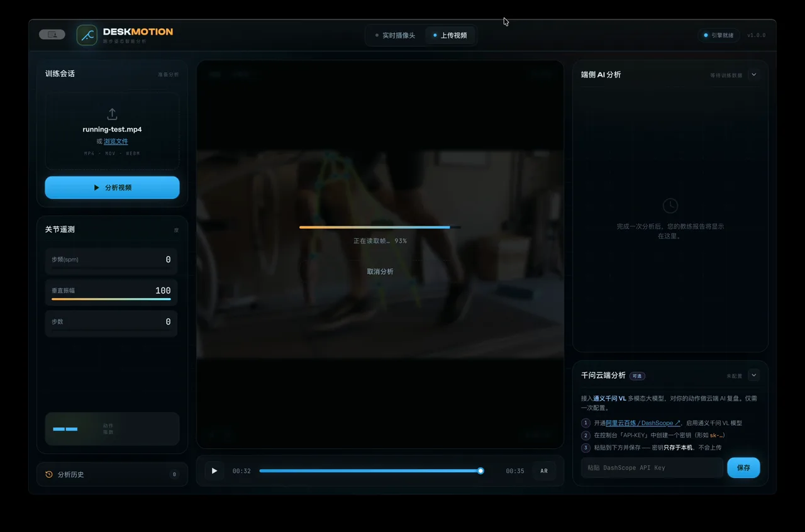Open the 浏览文件 link
The image size is (805, 532).
[116, 141]
